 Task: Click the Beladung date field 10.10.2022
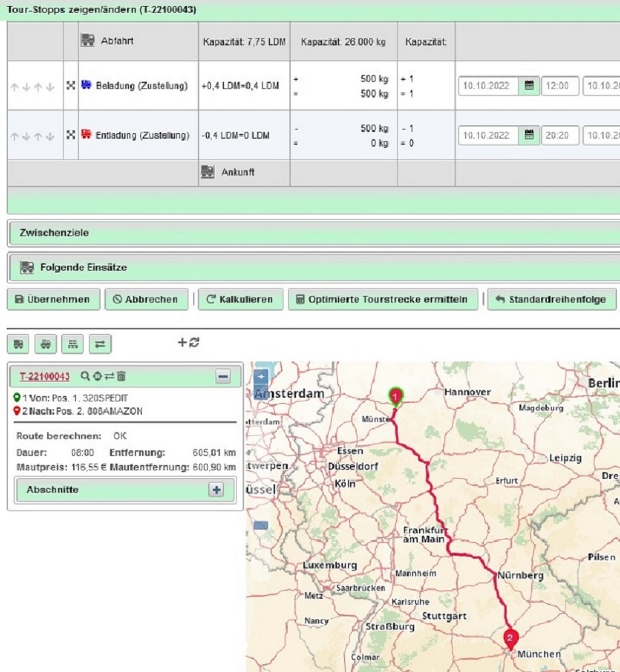[x=489, y=86]
